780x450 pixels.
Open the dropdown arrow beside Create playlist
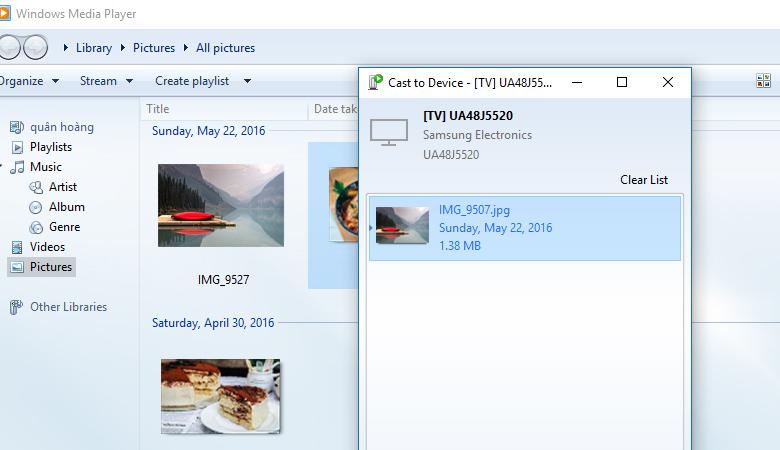pos(247,81)
